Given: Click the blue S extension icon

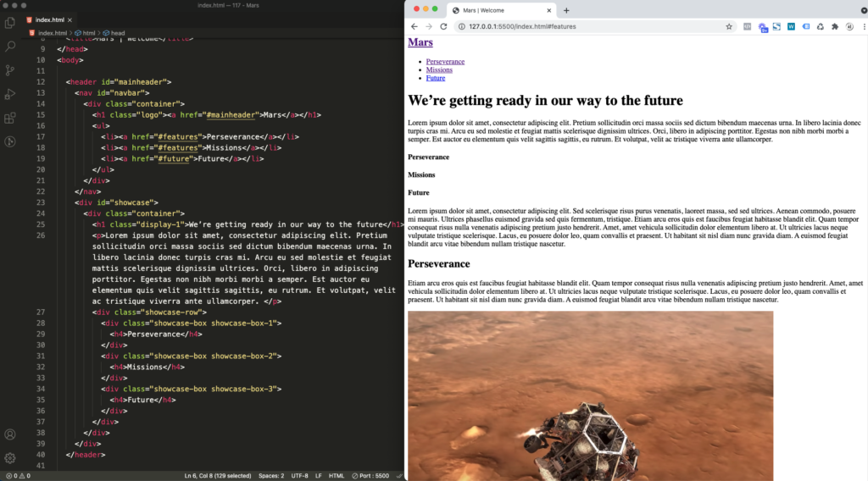Looking at the screenshot, I should point(776,26).
